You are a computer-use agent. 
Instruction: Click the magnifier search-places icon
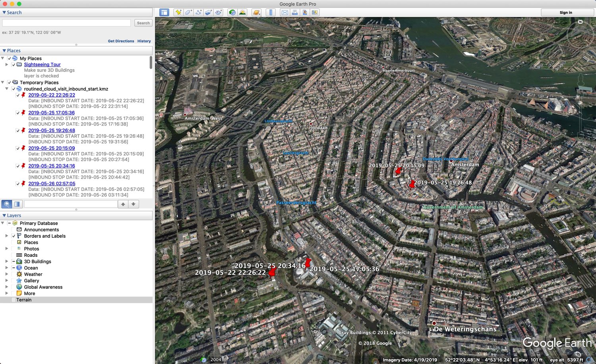click(x=7, y=204)
